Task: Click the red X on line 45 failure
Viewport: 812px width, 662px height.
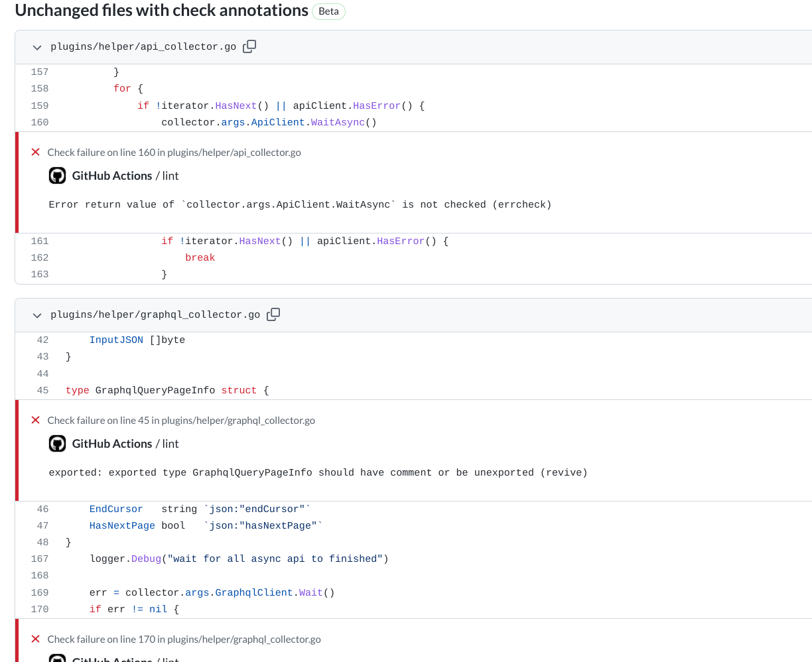Action: pos(36,420)
